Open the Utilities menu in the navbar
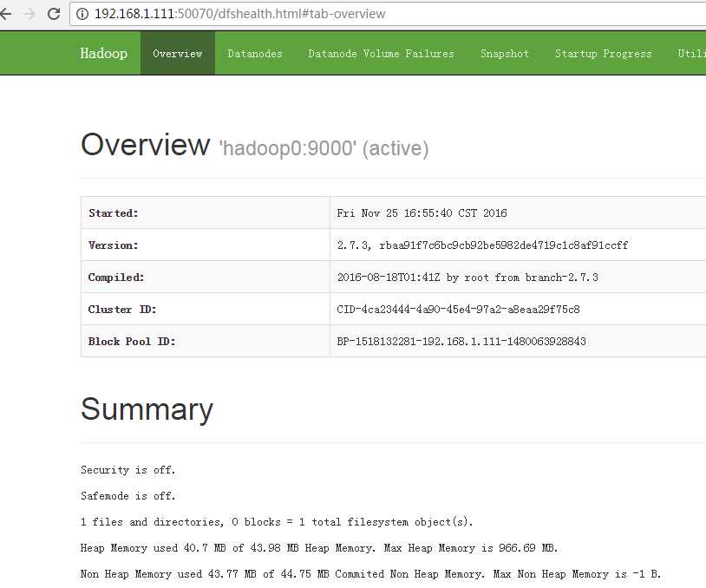This screenshot has height=588, width=706. tap(691, 54)
